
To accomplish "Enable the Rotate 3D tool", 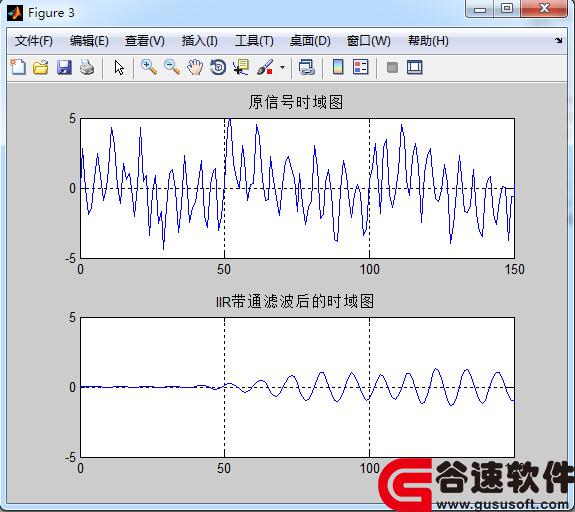I will [218, 67].
